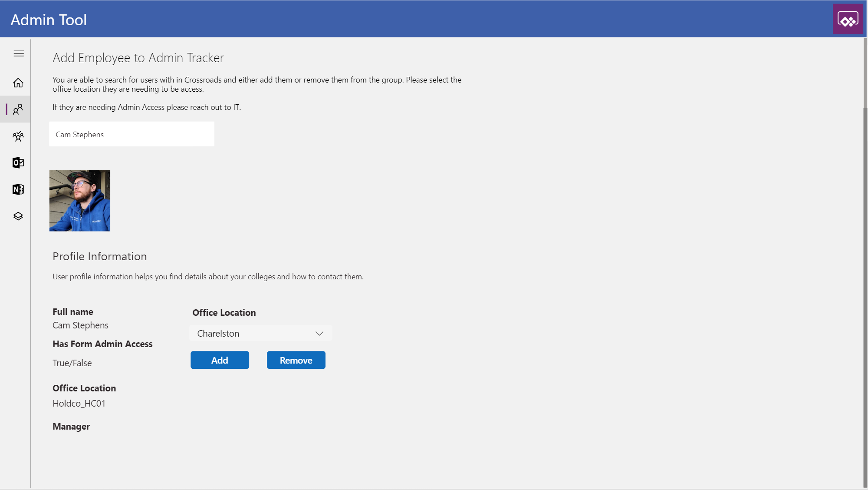This screenshot has height=490, width=868.
Task: Click the Admin Tool header title
Action: 49,20
